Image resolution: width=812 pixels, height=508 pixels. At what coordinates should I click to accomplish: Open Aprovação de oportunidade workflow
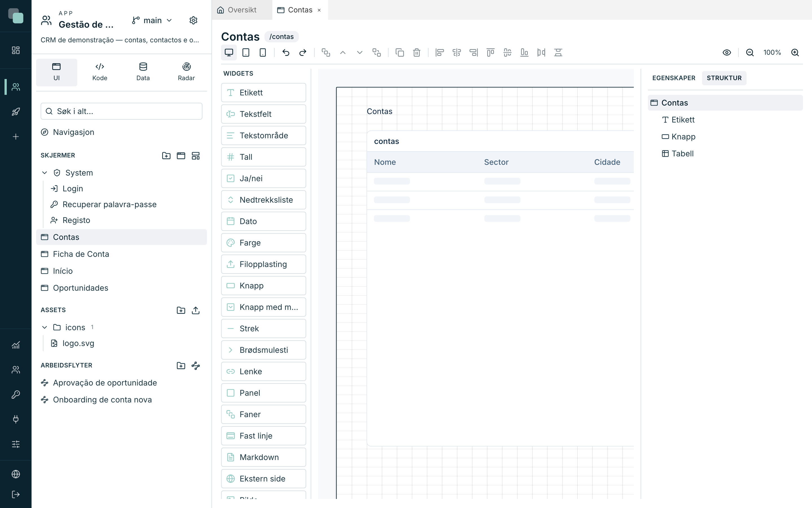coord(122,383)
